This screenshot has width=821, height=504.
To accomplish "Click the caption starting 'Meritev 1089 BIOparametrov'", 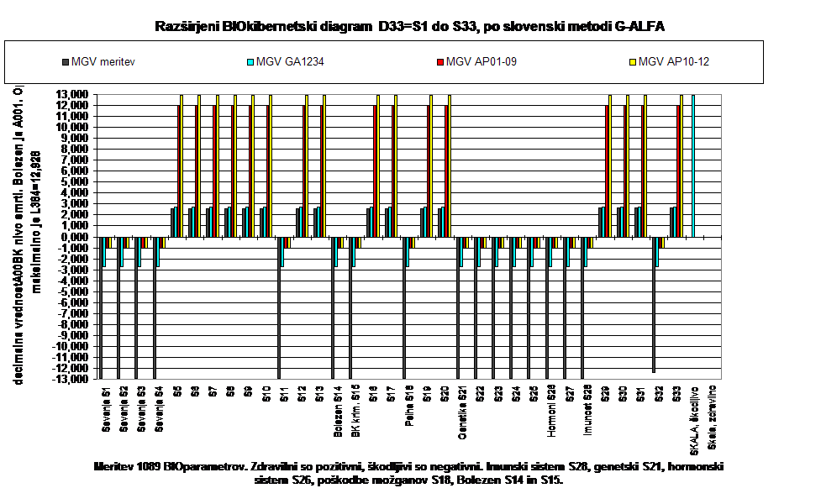I will pos(408,473).
